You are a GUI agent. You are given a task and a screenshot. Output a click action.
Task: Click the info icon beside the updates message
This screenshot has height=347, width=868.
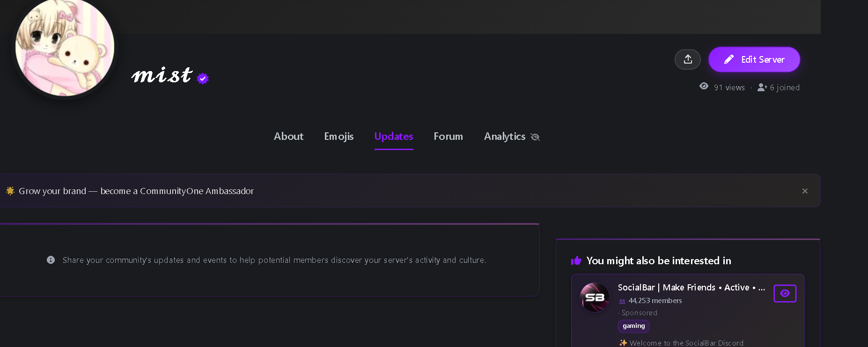coord(51,260)
